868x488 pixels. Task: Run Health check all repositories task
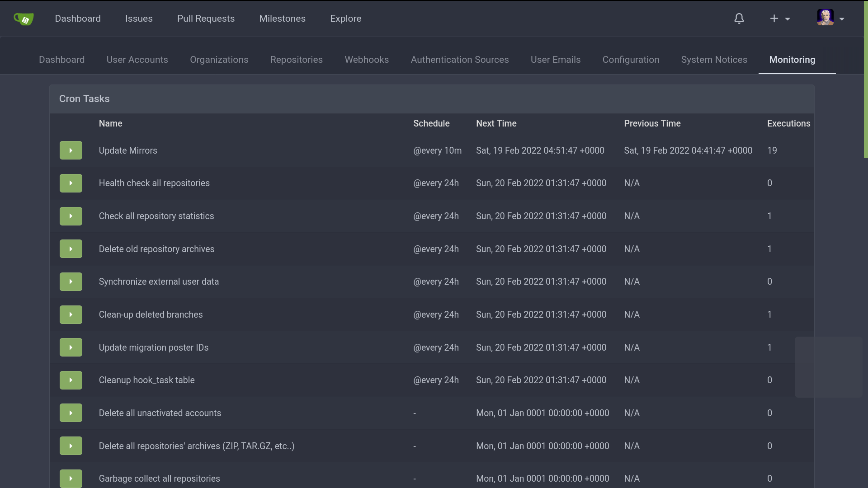point(71,183)
